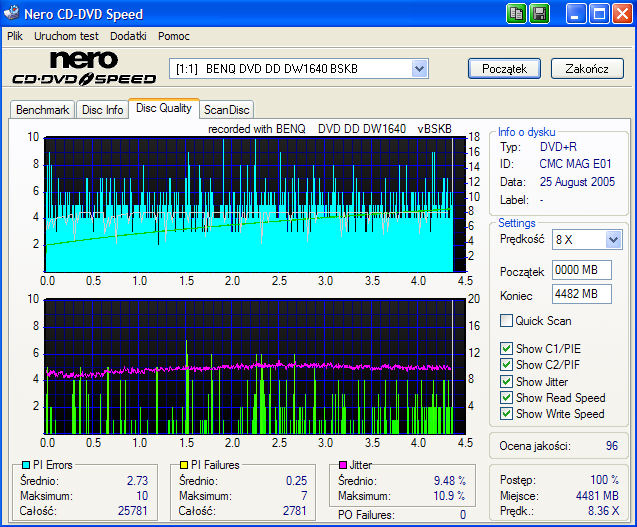Expand the BENQ drive selection dropdown
The width and height of the screenshot is (637, 527).
point(419,69)
